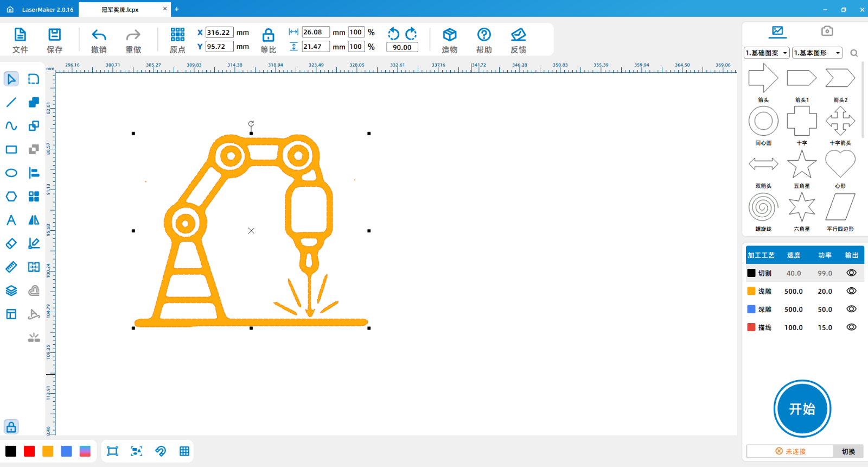Switch to the 冠军奖牌.lcpx file tab
868x467 pixels.
click(120, 9)
